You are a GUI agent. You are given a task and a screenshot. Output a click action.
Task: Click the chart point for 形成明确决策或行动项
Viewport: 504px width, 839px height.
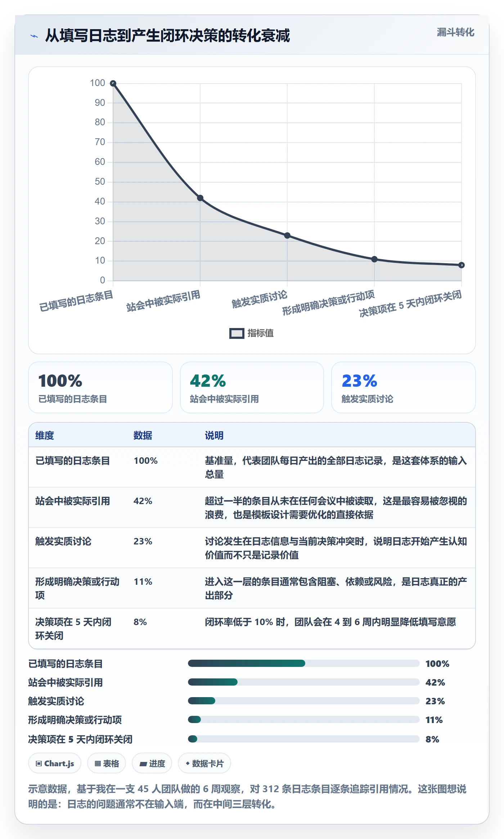pos(374,259)
